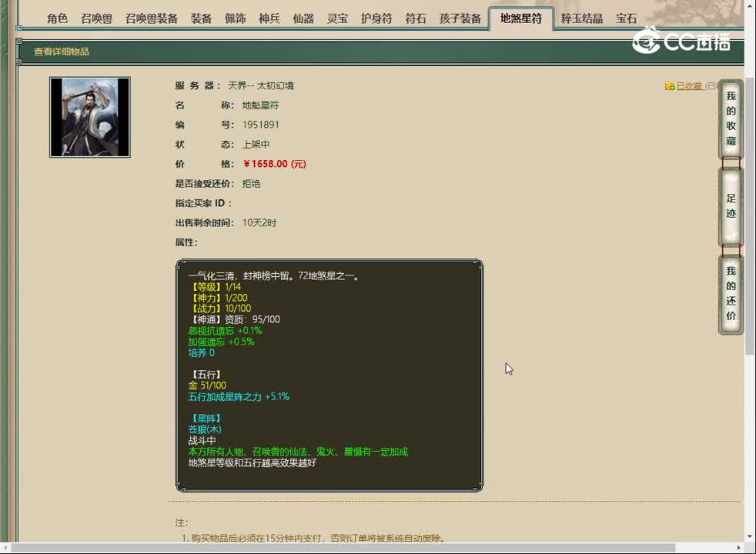Open the 角色 tab
The width and height of the screenshot is (756, 554).
[x=57, y=18]
